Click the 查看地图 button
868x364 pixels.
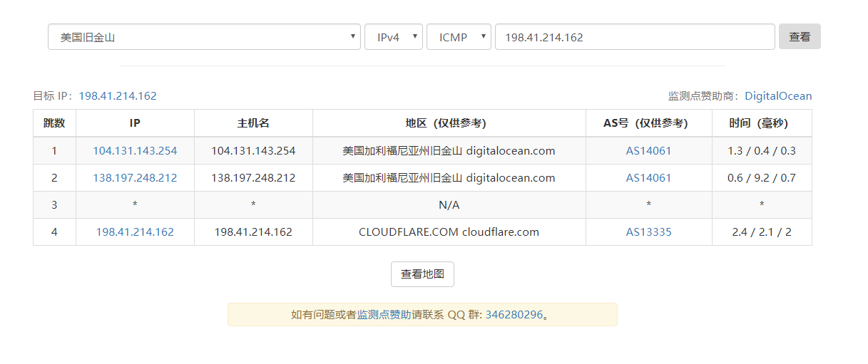point(422,274)
